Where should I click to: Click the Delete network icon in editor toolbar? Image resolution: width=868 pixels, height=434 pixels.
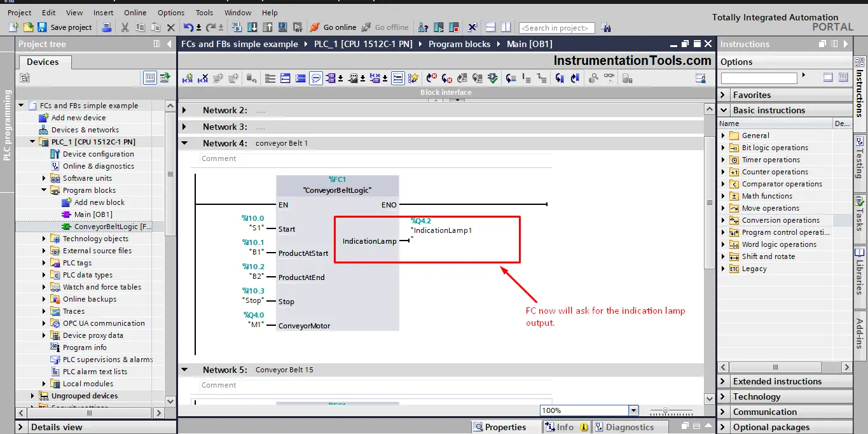click(203, 78)
